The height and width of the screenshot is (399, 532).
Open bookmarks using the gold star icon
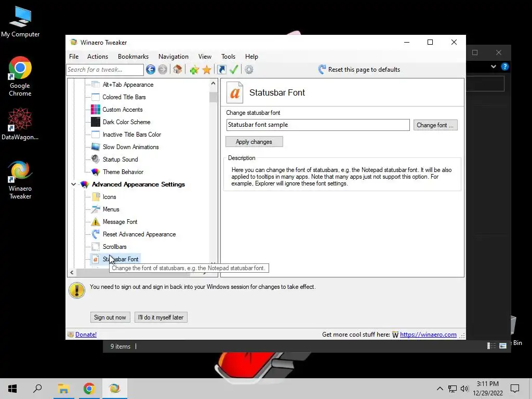[x=207, y=70]
